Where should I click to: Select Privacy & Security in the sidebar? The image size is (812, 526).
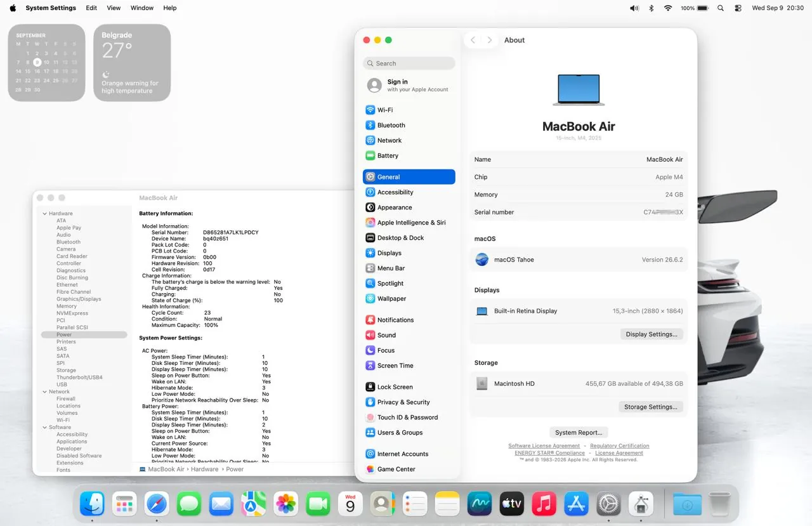coord(409,402)
